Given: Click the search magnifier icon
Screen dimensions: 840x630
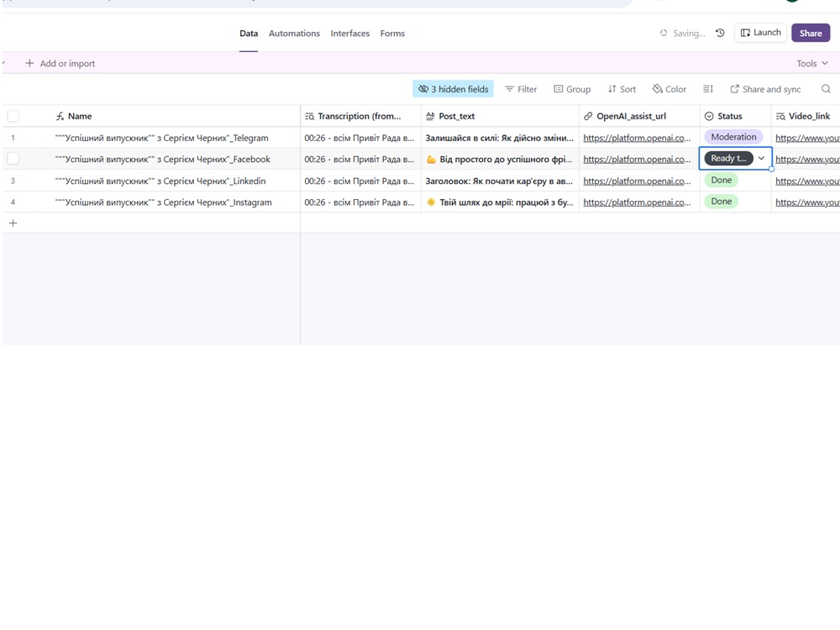Looking at the screenshot, I should click(826, 89).
